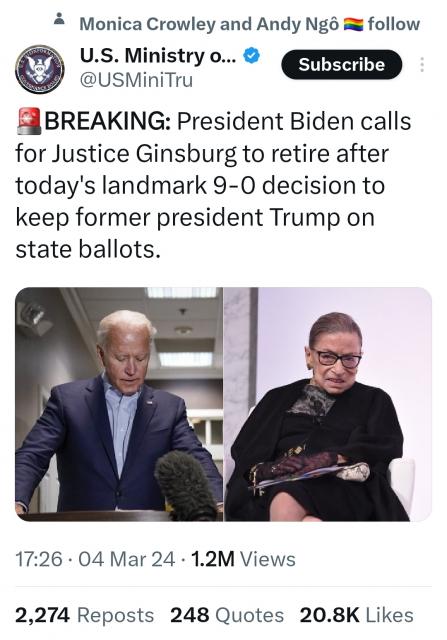447x640 pixels.
Task: Open the 2,274 Reposts list
Action: pyautogui.click(x=85, y=615)
